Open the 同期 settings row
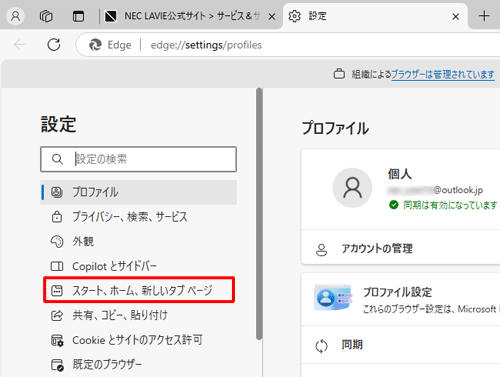Screen dimensions: 500x377 401,345
